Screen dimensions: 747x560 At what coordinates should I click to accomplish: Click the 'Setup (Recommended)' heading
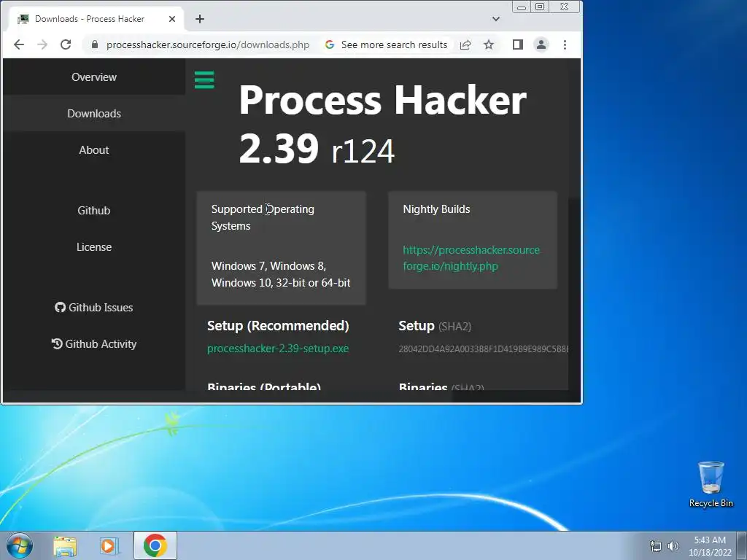[x=278, y=326]
